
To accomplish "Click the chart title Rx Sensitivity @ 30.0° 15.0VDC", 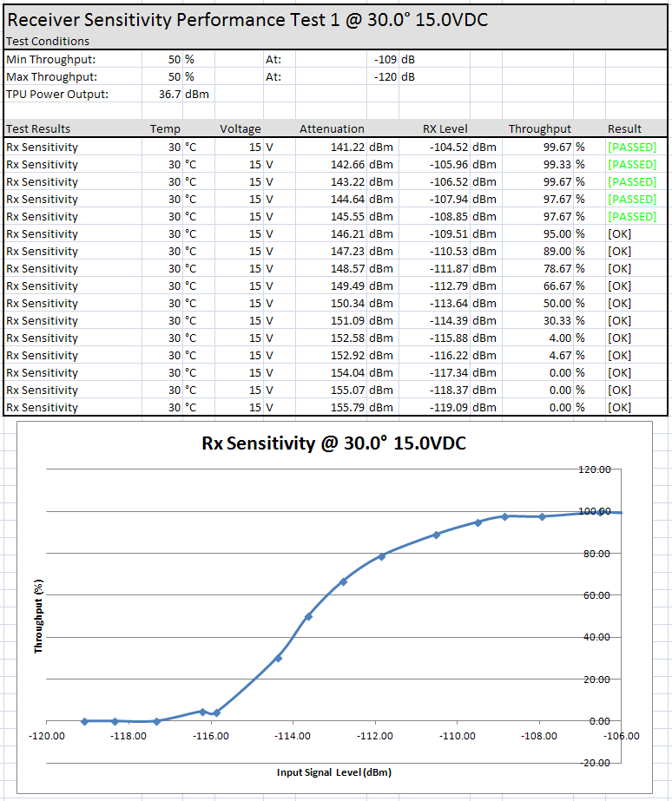I will coord(333,443).
